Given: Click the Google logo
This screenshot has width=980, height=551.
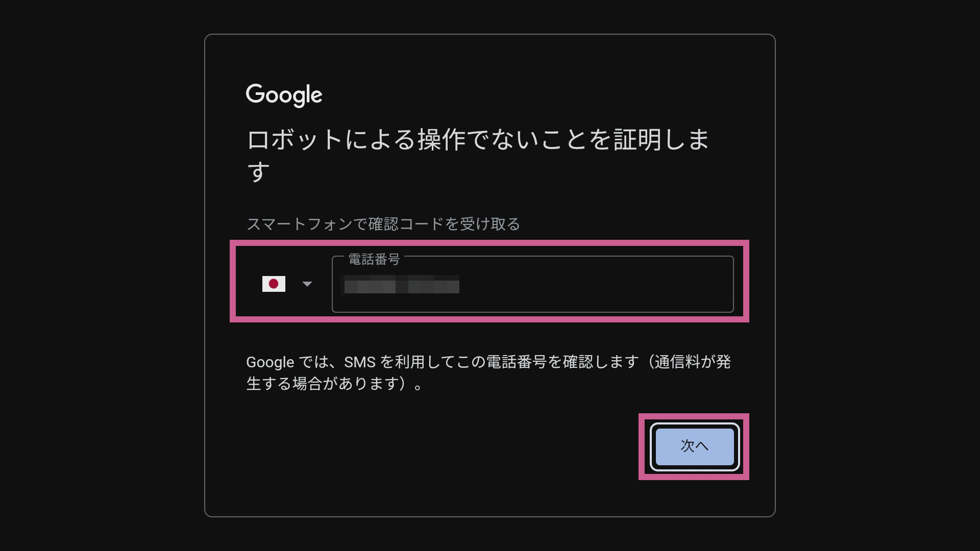Looking at the screenshot, I should [284, 95].
